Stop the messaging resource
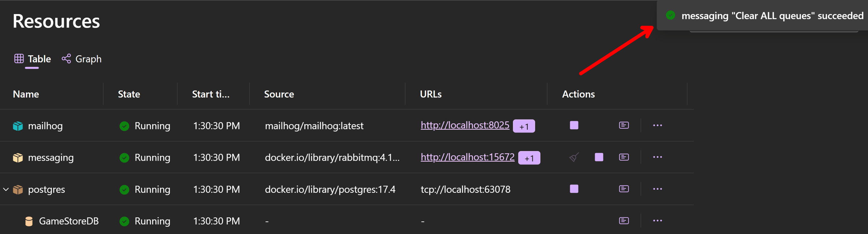The image size is (868, 234). pyautogui.click(x=599, y=157)
